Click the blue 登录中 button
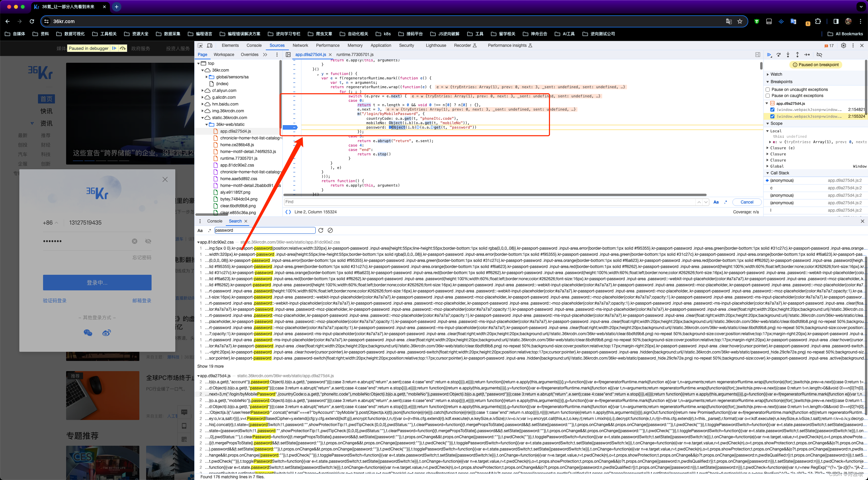The image size is (868, 480). pyautogui.click(x=97, y=283)
